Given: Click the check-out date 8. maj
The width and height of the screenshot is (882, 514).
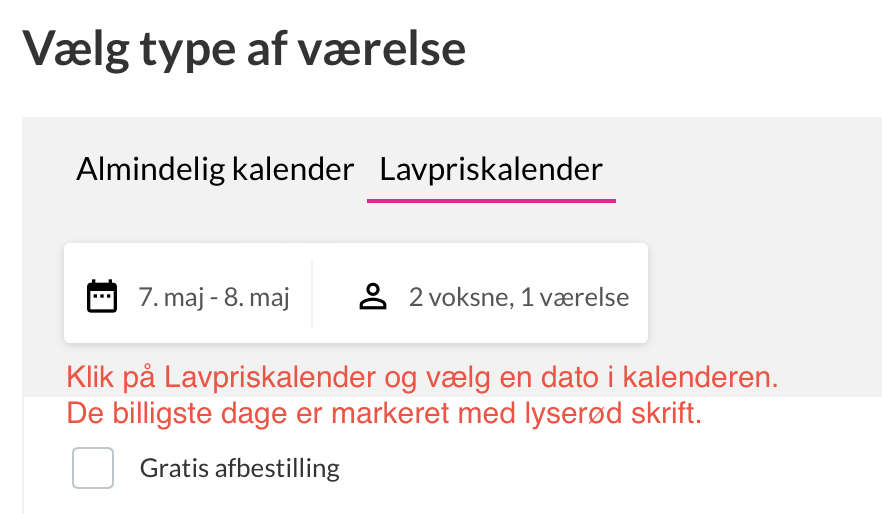Looking at the screenshot, I should click(256, 297).
